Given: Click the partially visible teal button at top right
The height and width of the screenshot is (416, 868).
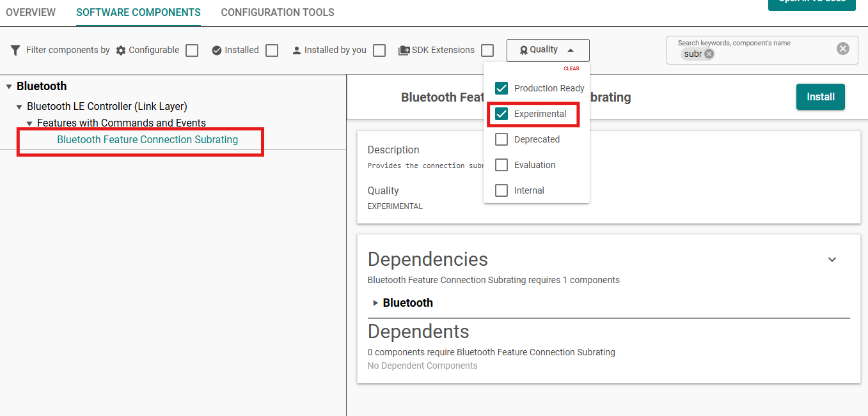Looking at the screenshot, I should (812, 4).
